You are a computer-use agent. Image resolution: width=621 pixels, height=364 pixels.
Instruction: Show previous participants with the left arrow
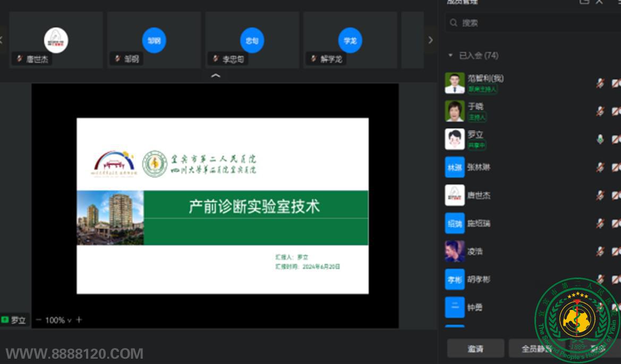tap(2, 40)
